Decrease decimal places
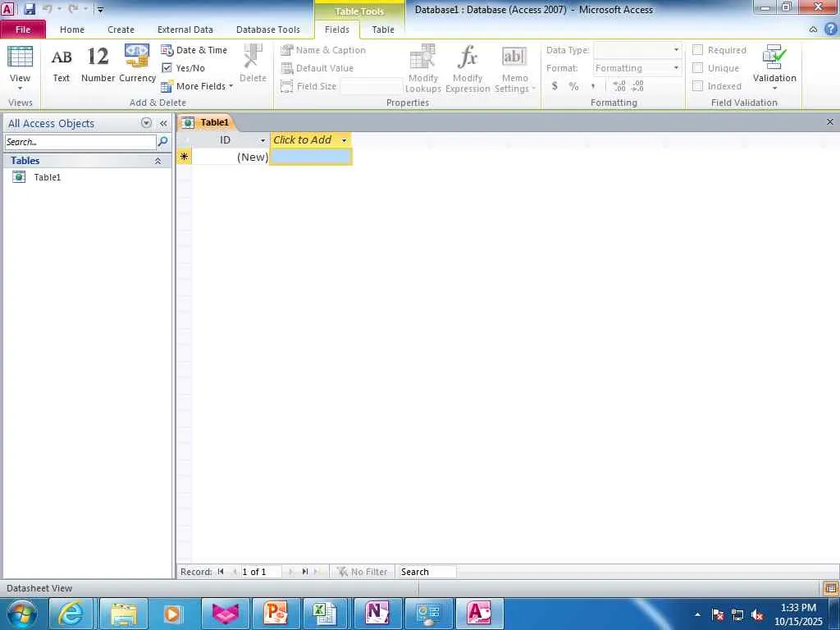The image size is (840, 630). coord(637,85)
